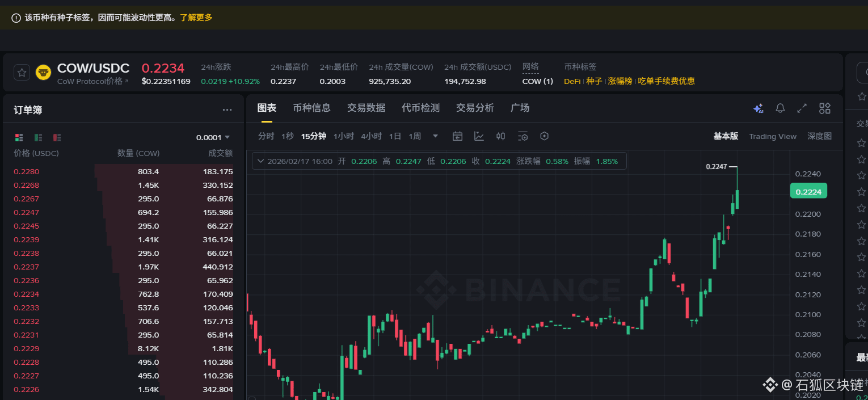Expand the chart to fullscreen
The image size is (868, 400).
pos(802,108)
